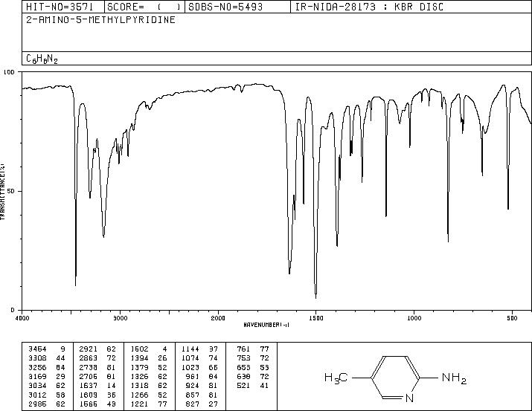Click the 1500 tick on wavenumber axis

pos(316,318)
